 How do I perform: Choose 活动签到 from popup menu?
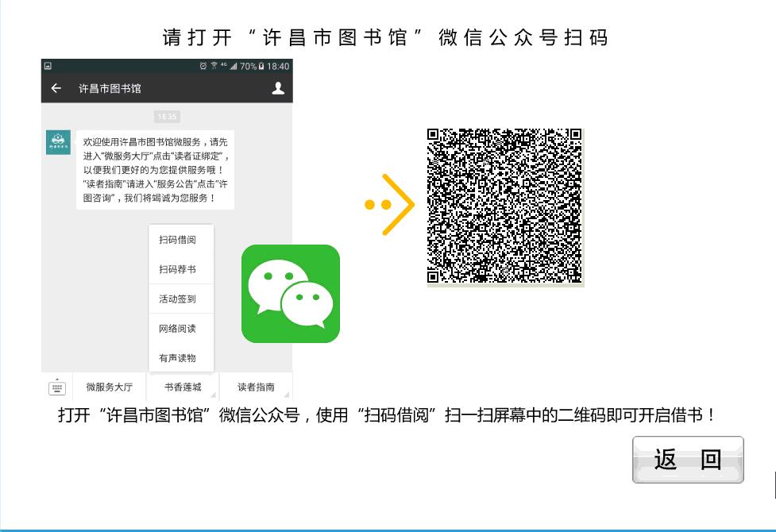178,299
